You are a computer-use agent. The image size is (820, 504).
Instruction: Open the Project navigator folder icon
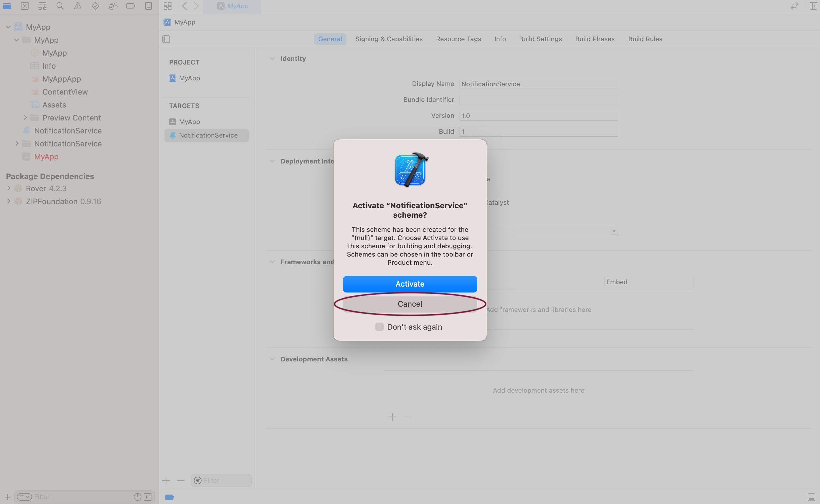[7, 6]
